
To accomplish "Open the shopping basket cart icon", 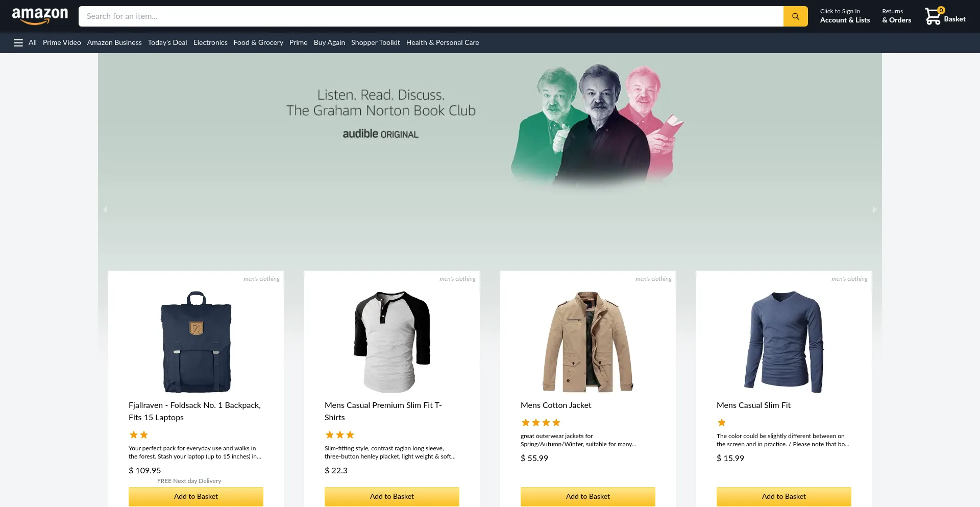I will 933,16.
